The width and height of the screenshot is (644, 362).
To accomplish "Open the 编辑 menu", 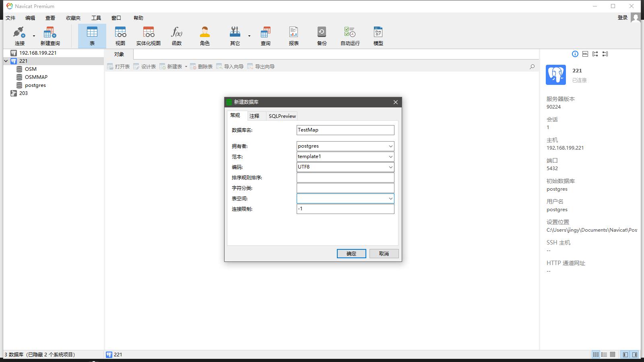I will tap(30, 18).
